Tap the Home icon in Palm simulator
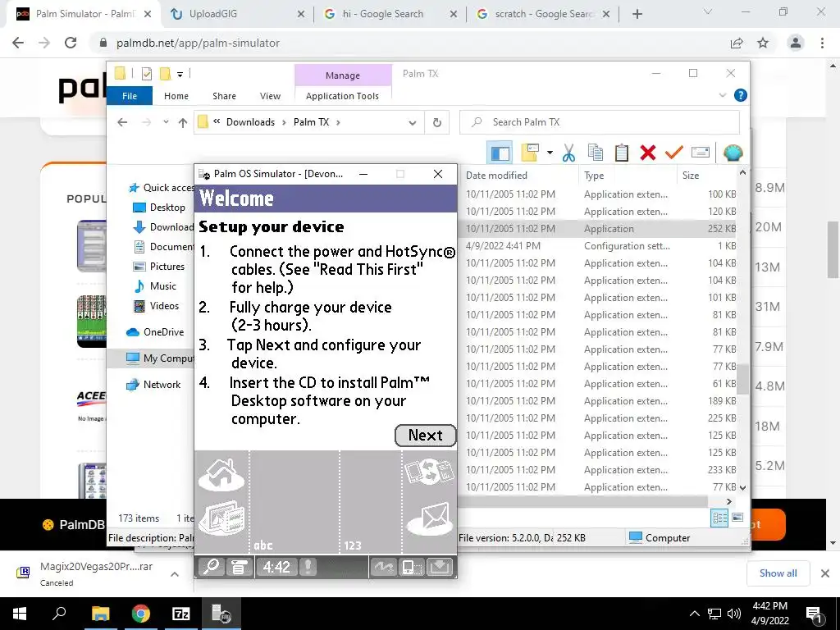840x630 pixels. [221, 475]
